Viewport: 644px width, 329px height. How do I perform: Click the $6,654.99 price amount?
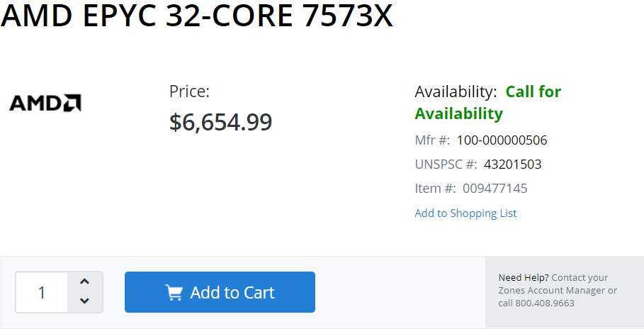(220, 122)
